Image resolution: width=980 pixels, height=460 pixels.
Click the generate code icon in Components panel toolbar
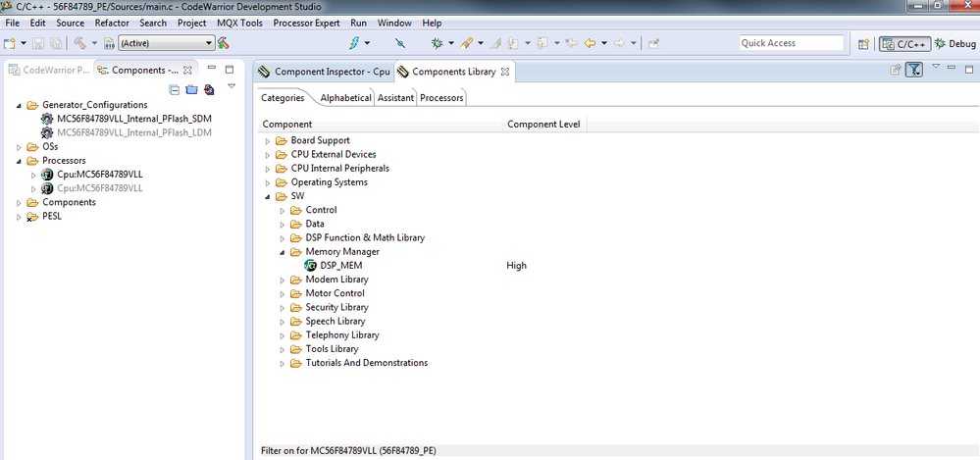coord(209,90)
